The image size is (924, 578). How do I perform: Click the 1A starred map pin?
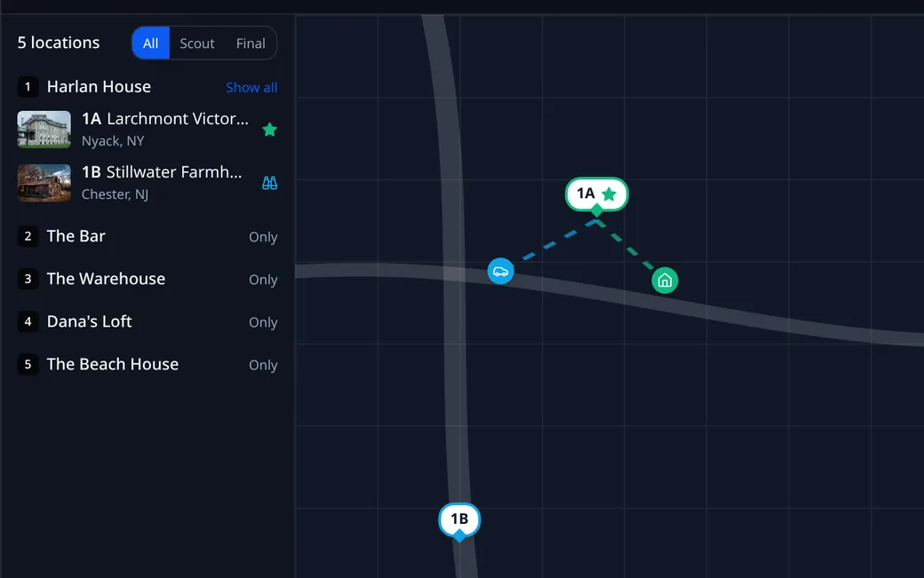tap(597, 194)
